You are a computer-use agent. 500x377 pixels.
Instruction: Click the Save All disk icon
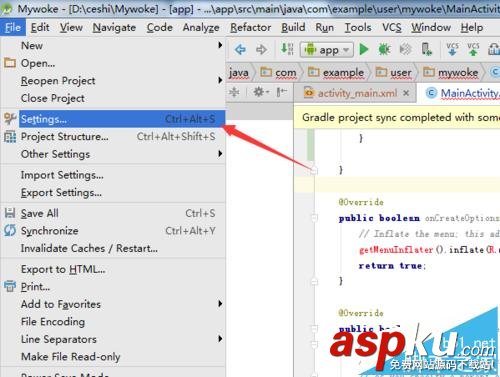pyautogui.click(x=10, y=213)
